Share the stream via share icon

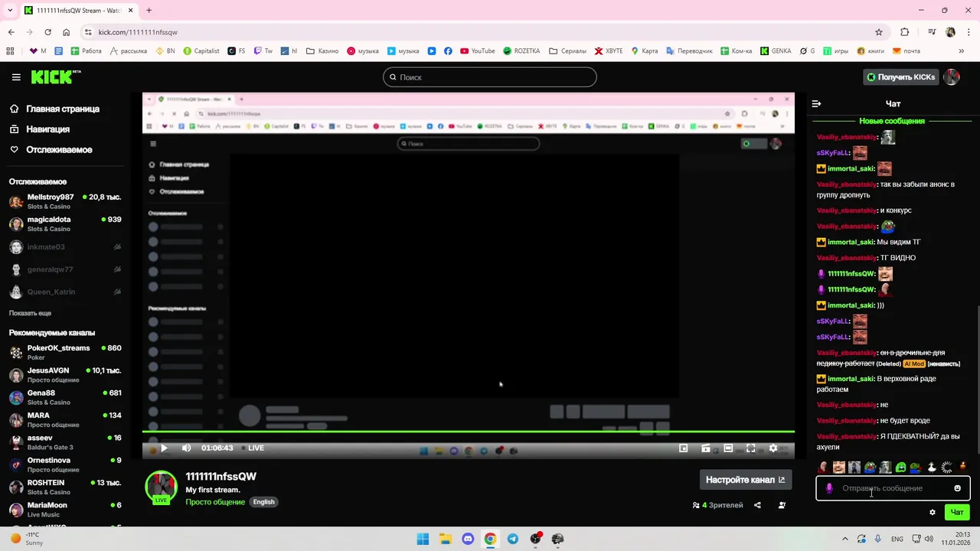click(x=757, y=505)
